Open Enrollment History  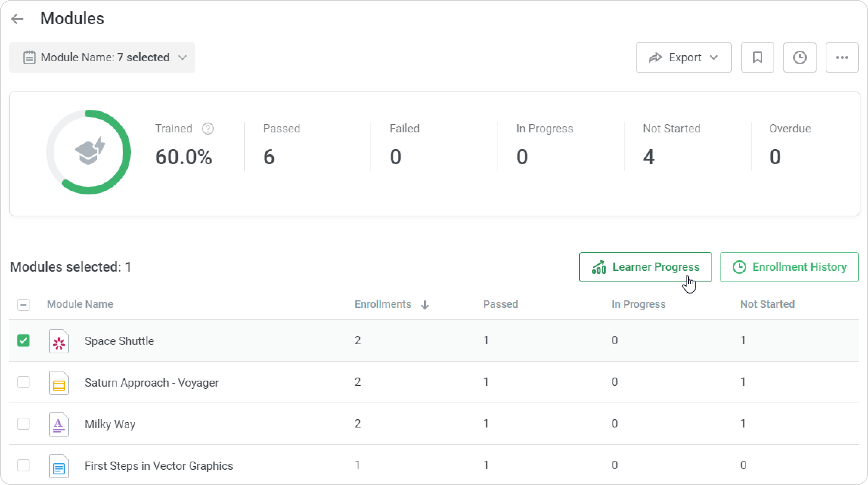click(789, 267)
